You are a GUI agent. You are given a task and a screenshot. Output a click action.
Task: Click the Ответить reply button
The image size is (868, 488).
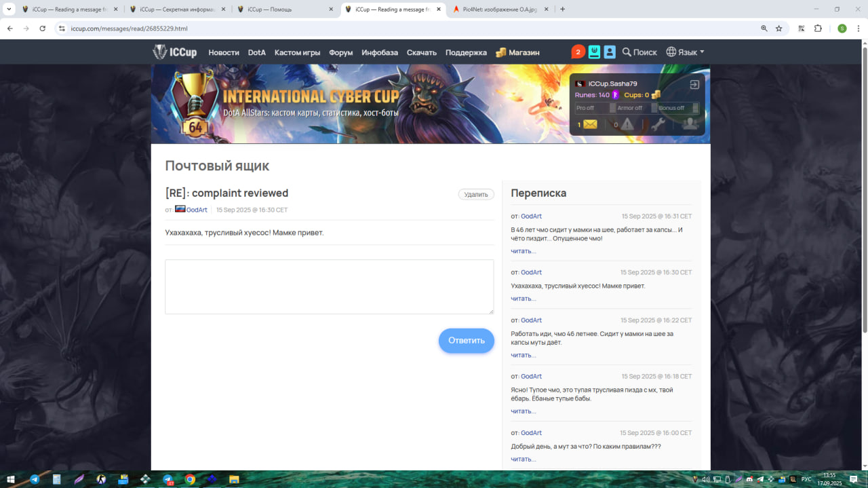coord(467,341)
